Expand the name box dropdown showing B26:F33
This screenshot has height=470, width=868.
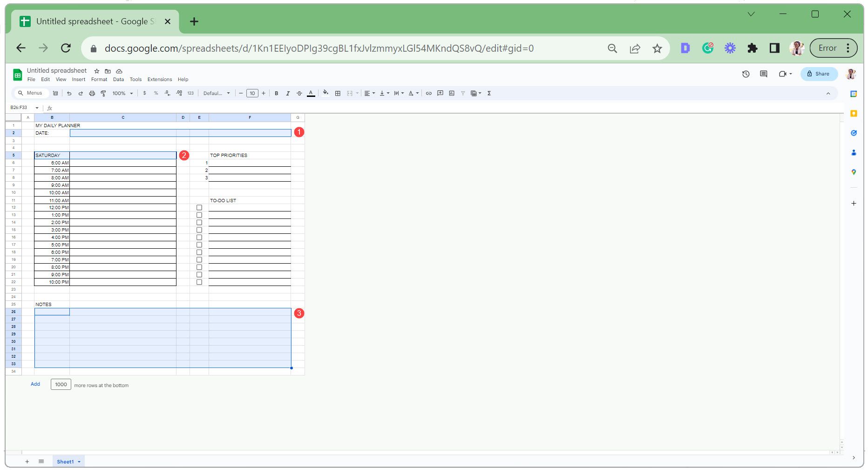pos(37,108)
